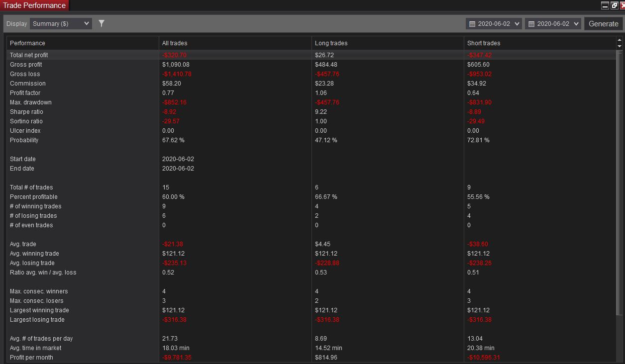This screenshot has width=625, height=364.
Task: Select the Avg. time in market row label
Action: click(35, 348)
